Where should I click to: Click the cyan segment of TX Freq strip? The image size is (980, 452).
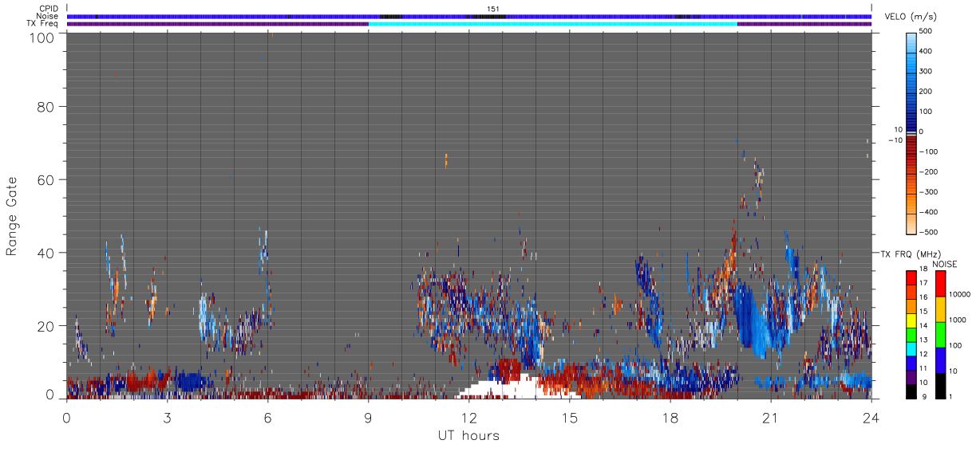coord(552,24)
